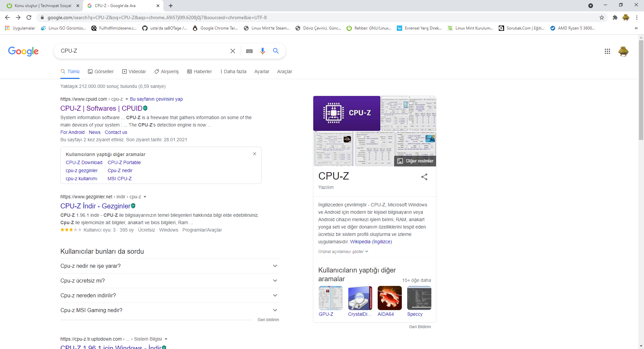This screenshot has width=644, height=349.
Task: Open the gezginler.net result options dropdown arrow
Action: click(145, 197)
